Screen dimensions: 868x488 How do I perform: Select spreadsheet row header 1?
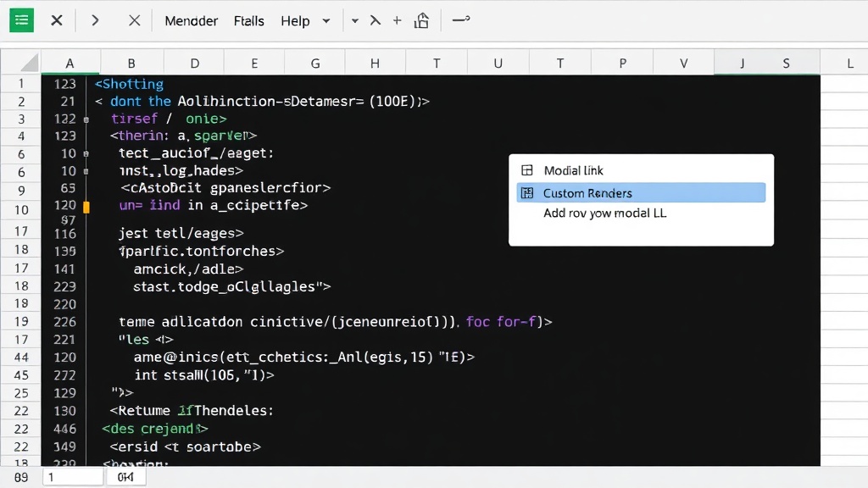coord(21,84)
